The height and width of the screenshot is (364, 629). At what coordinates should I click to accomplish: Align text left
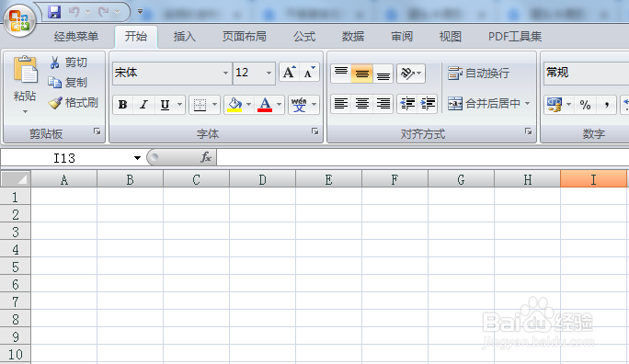coord(341,104)
